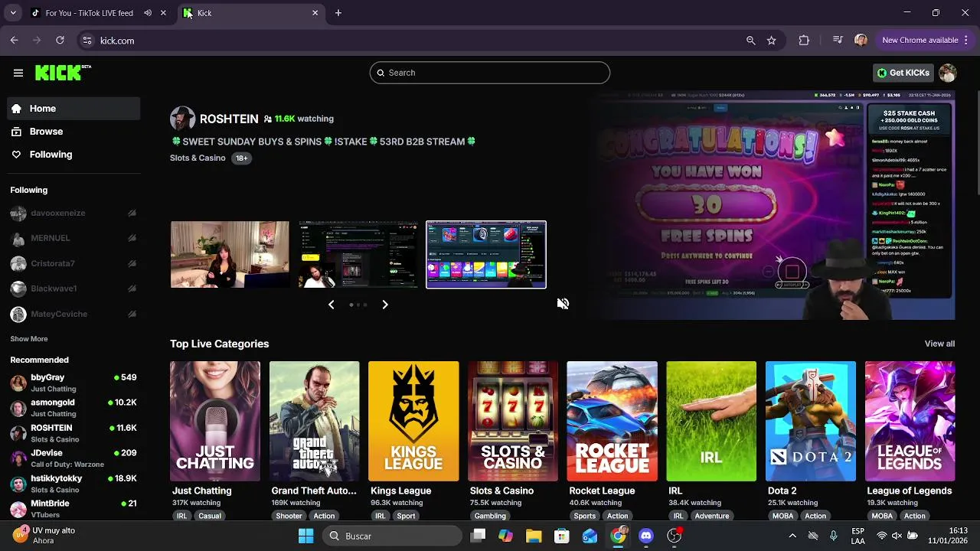The width and height of the screenshot is (980, 551).
Task: Go to Home in sidebar
Action: pos(73,109)
